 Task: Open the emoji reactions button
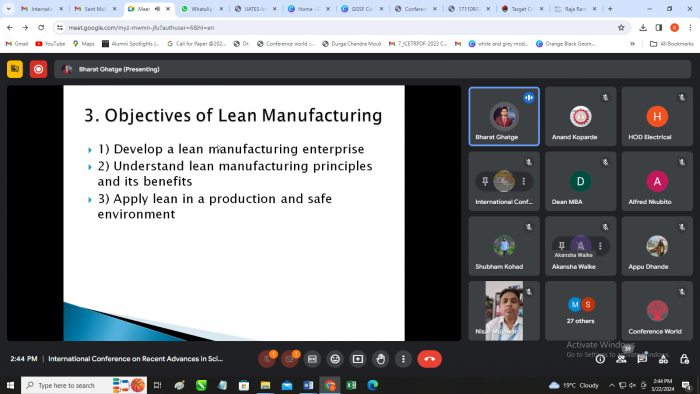click(335, 359)
